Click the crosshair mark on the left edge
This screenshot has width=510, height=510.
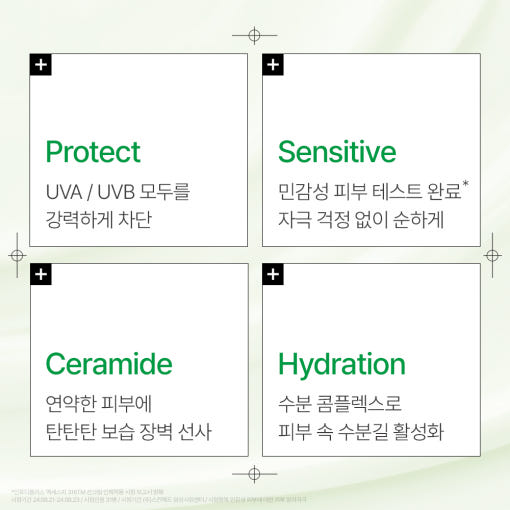17,256
